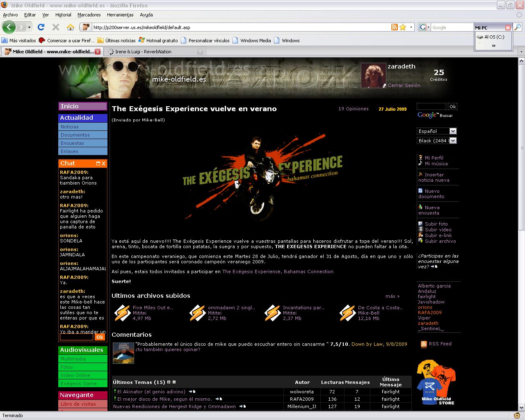The height and width of the screenshot is (420, 525).
Task: Open the Incantations par.. file icon
Action: [x=272, y=313]
